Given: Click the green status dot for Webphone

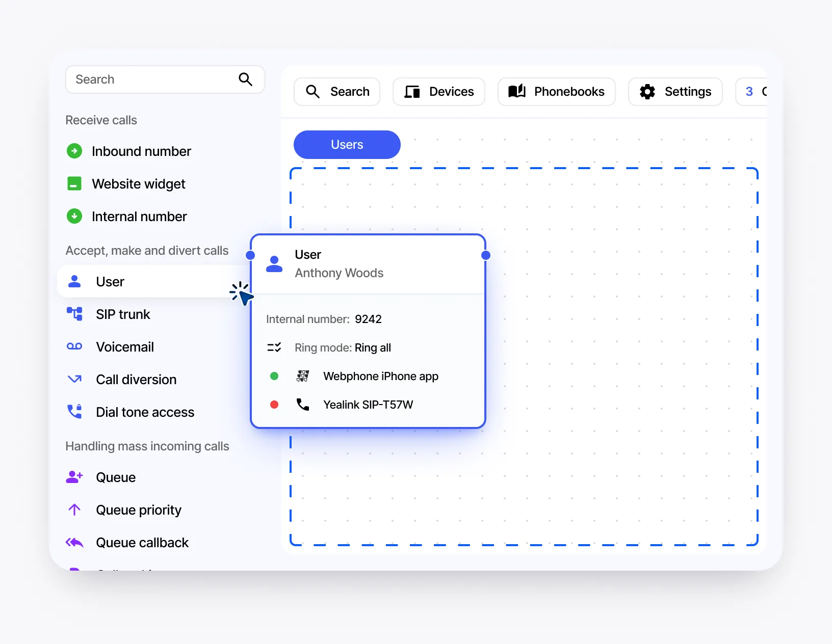Looking at the screenshot, I should click(274, 376).
